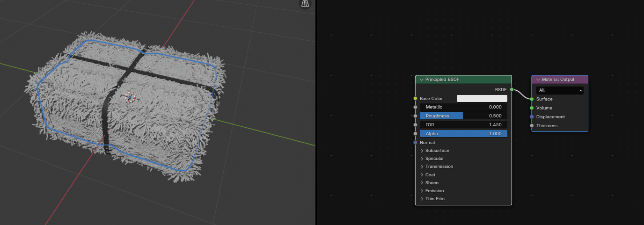
Task: Collapse the Principled BSDF node
Action: (421, 80)
